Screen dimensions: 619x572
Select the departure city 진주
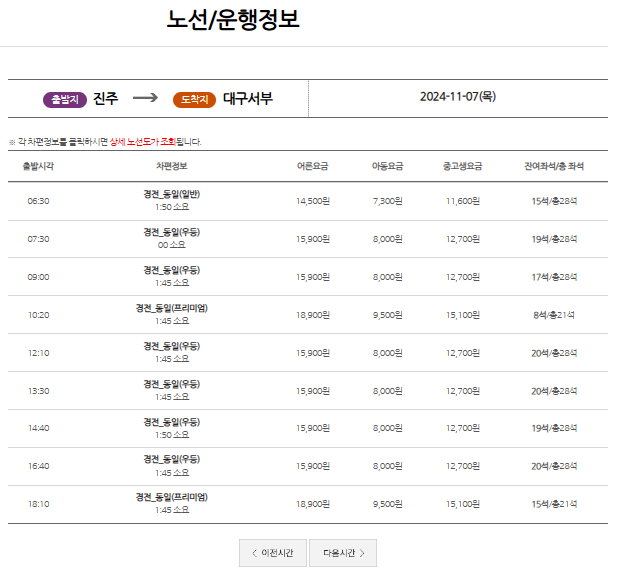pos(105,98)
